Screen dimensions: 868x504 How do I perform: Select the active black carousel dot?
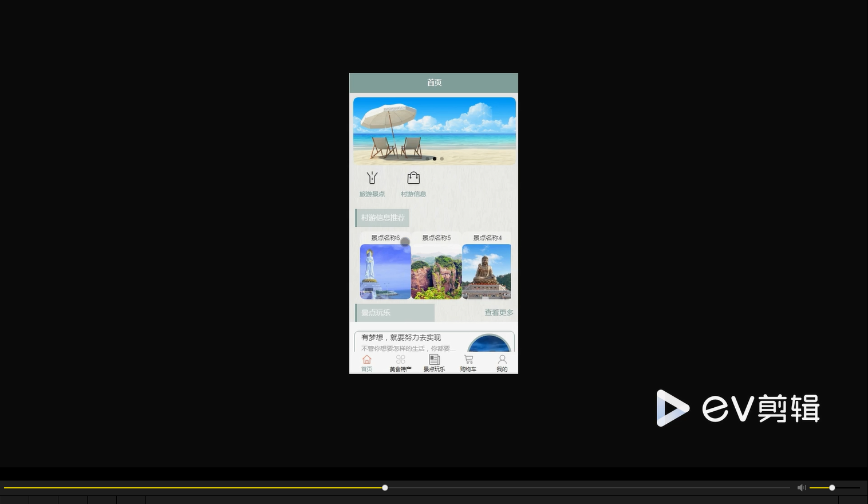(435, 159)
